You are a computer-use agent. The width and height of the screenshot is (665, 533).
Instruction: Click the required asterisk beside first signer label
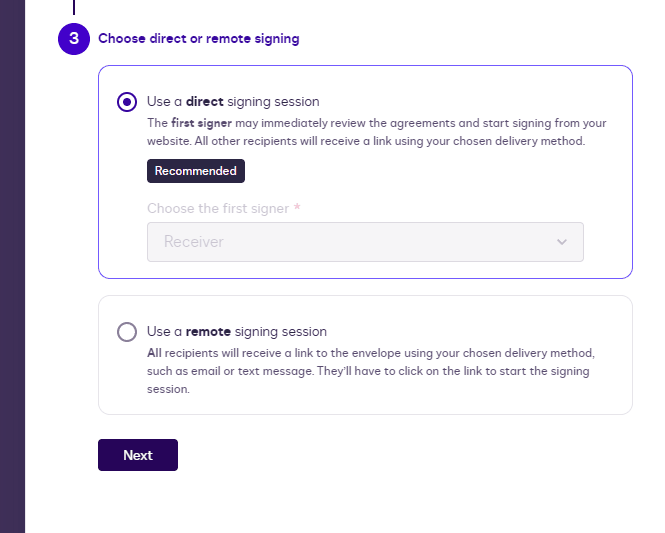298,208
